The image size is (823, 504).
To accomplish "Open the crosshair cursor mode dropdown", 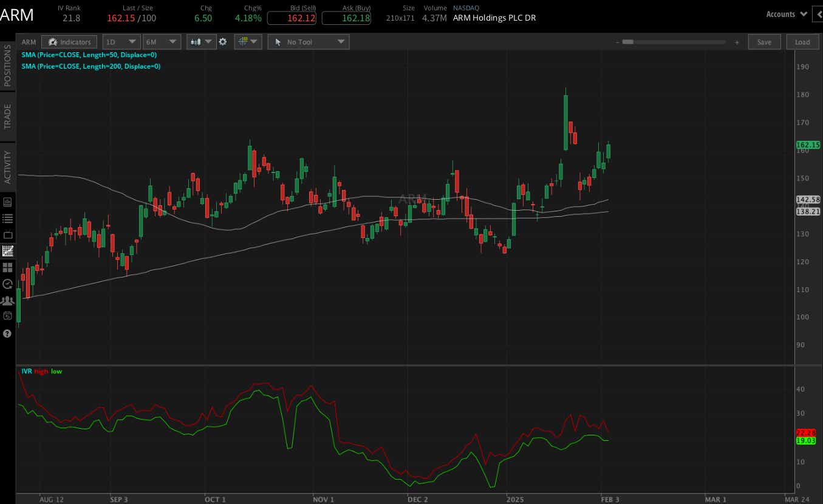I will point(248,42).
